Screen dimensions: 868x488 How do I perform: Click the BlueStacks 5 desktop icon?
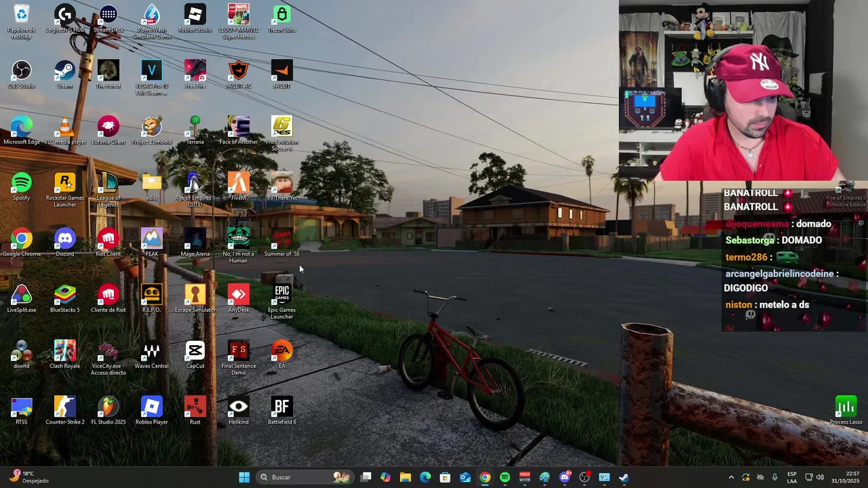click(65, 299)
